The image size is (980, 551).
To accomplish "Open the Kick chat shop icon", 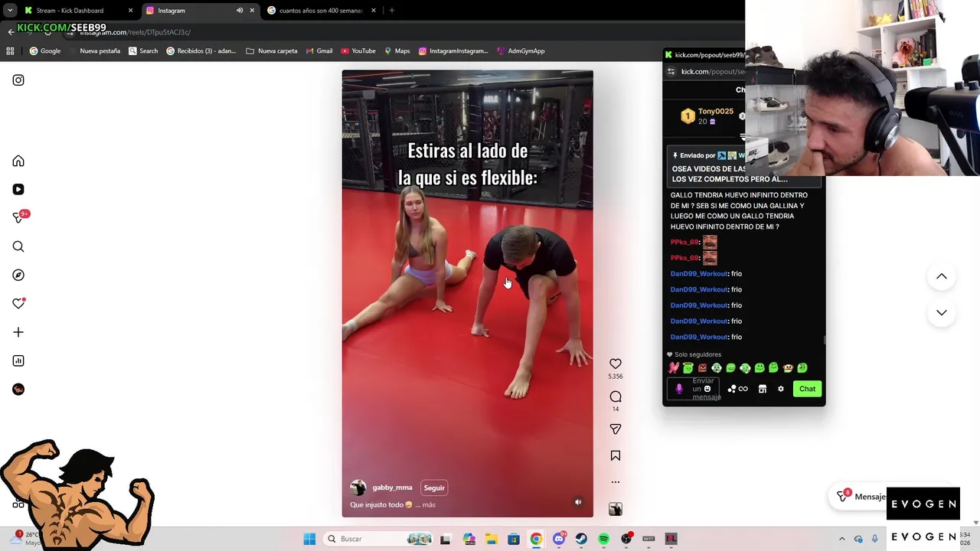I will pyautogui.click(x=763, y=389).
